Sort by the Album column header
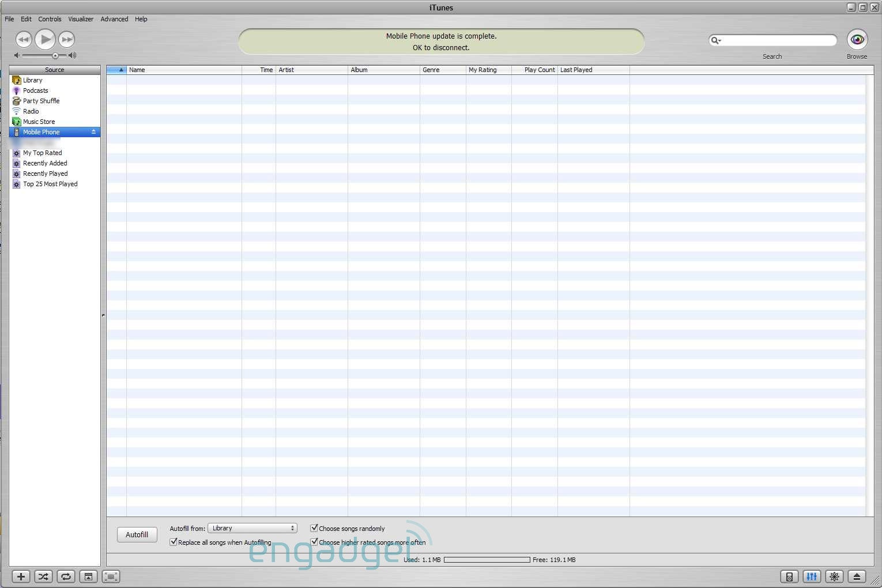 coord(384,70)
